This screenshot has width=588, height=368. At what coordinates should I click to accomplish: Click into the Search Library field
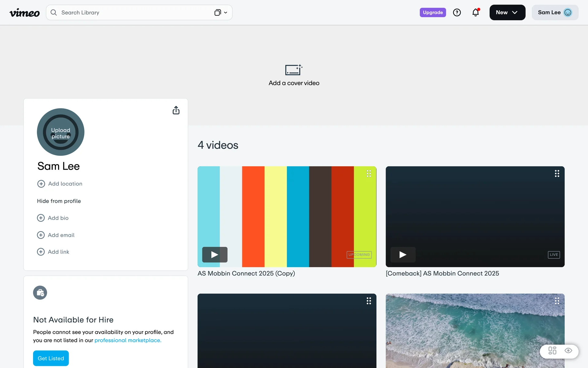coord(132,13)
